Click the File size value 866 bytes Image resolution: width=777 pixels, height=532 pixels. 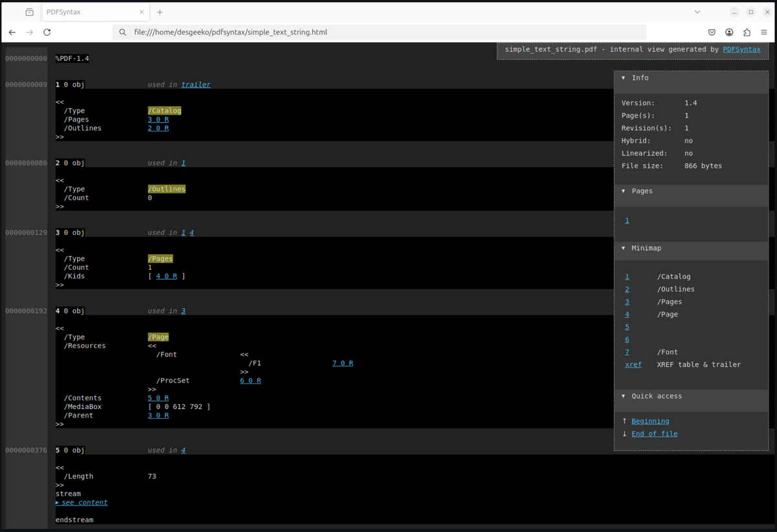pyautogui.click(x=703, y=166)
